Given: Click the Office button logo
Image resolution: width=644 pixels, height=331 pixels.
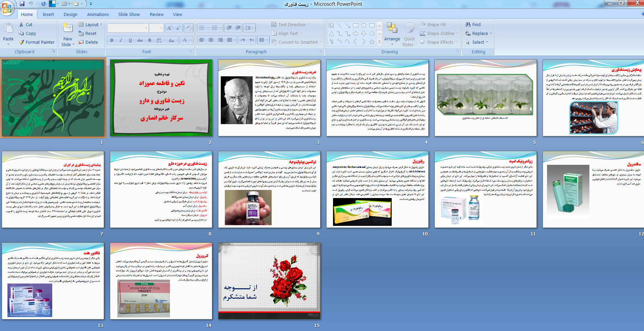Looking at the screenshot, I should tap(7, 8).
